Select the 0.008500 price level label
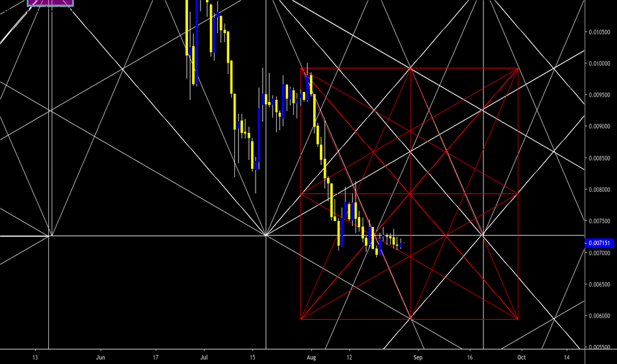The height and width of the screenshot is (364, 617). click(x=599, y=158)
